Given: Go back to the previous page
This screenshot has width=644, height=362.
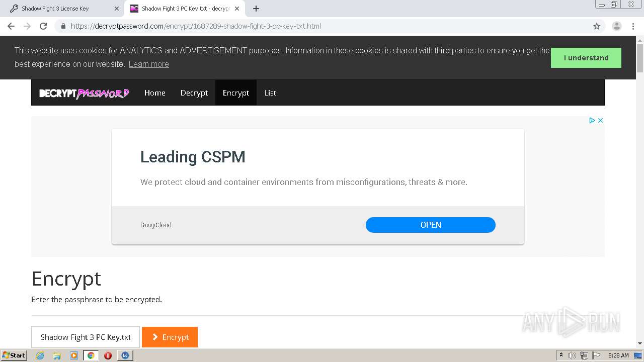Looking at the screenshot, I should point(11,26).
